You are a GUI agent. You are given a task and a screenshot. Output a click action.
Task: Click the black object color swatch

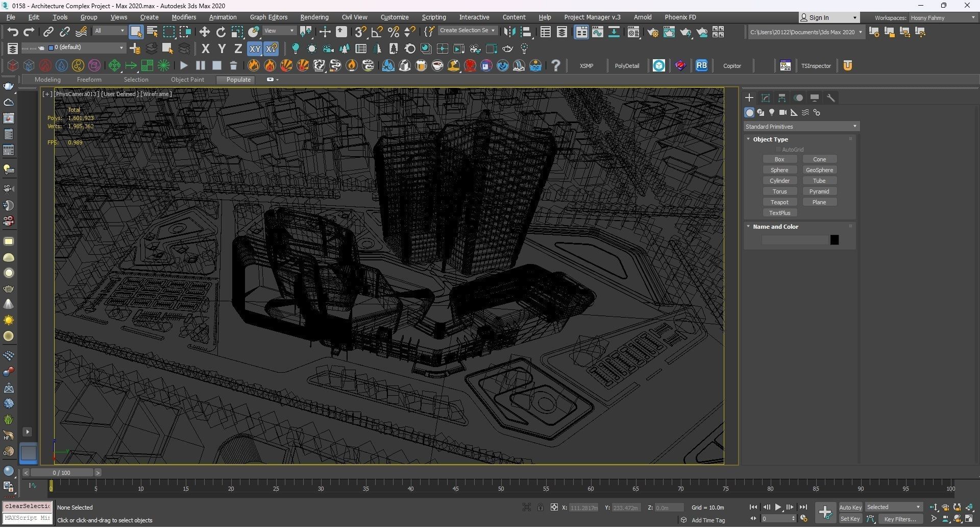835,240
